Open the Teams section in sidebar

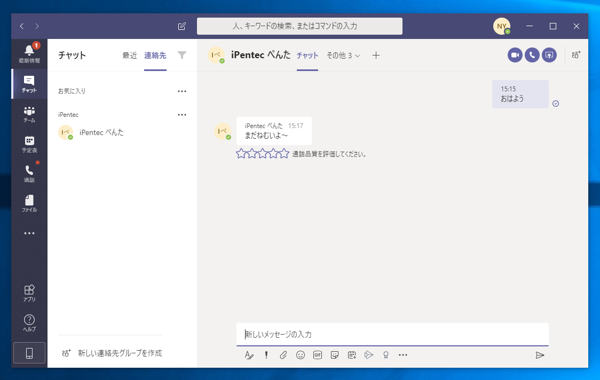(x=29, y=114)
